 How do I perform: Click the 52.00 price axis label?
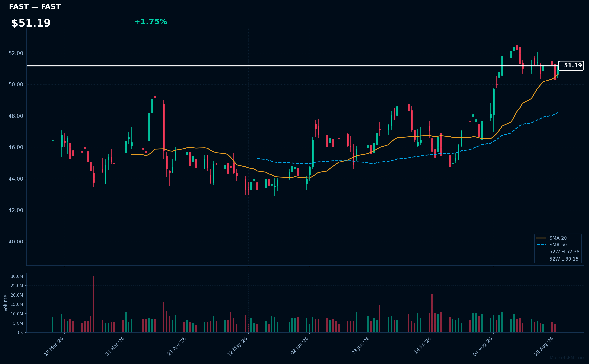(x=16, y=53)
